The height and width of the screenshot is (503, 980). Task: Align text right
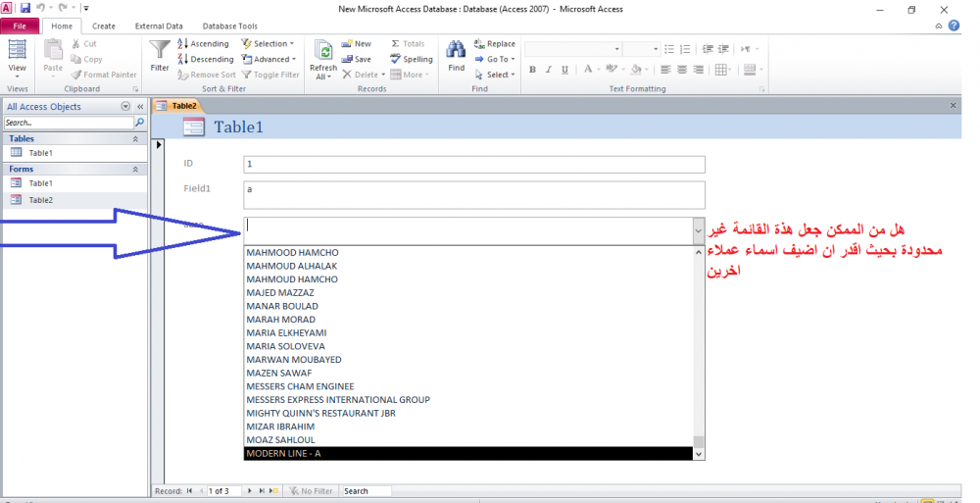pos(699,70)
